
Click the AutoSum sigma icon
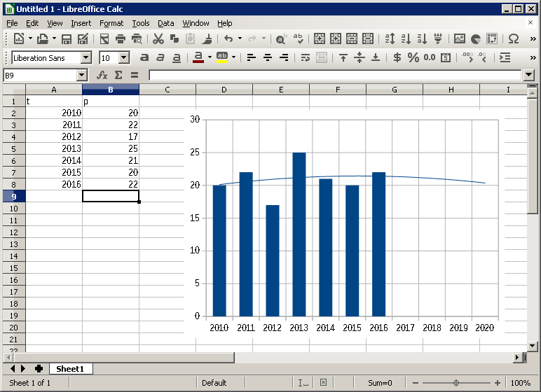pyautogui.click(x=118, y=75)
